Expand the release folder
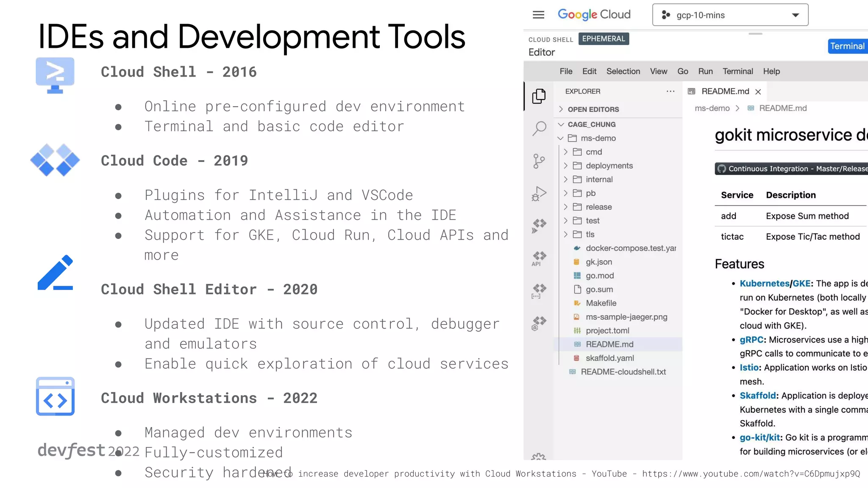This screenshot has height=488, width=868. pyautogui.click(x=565, y=207)
